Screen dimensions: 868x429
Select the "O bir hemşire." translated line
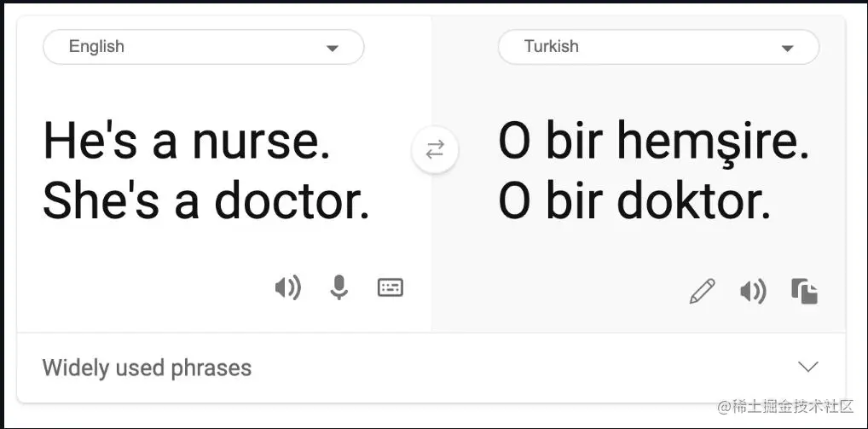(654, 142)
